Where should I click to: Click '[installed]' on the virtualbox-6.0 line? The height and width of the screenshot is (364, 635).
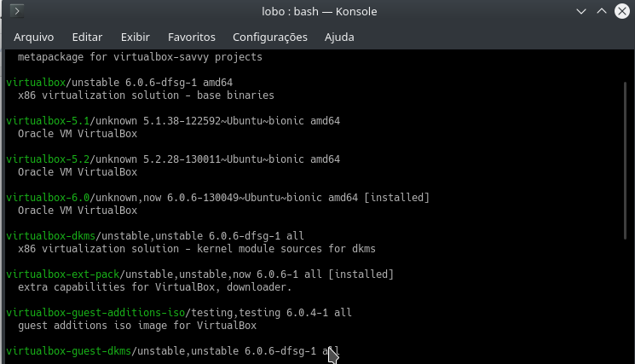point(396,198)
